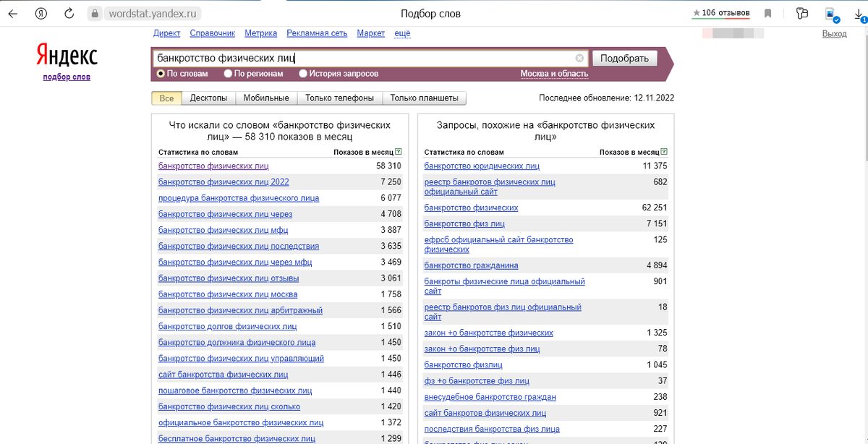Go back with the browser back arrow
The width and height of the screenshot is (868, 444).
click(12, 14)
